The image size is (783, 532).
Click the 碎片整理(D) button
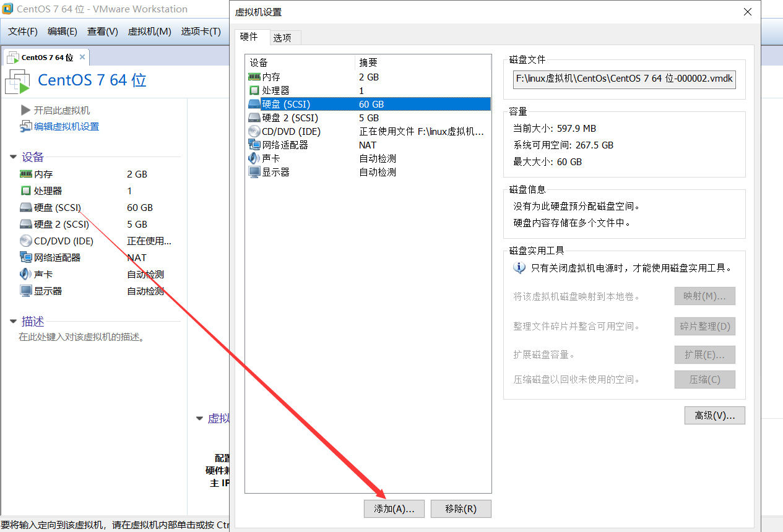pyautogui.click(x=705, y=326)
